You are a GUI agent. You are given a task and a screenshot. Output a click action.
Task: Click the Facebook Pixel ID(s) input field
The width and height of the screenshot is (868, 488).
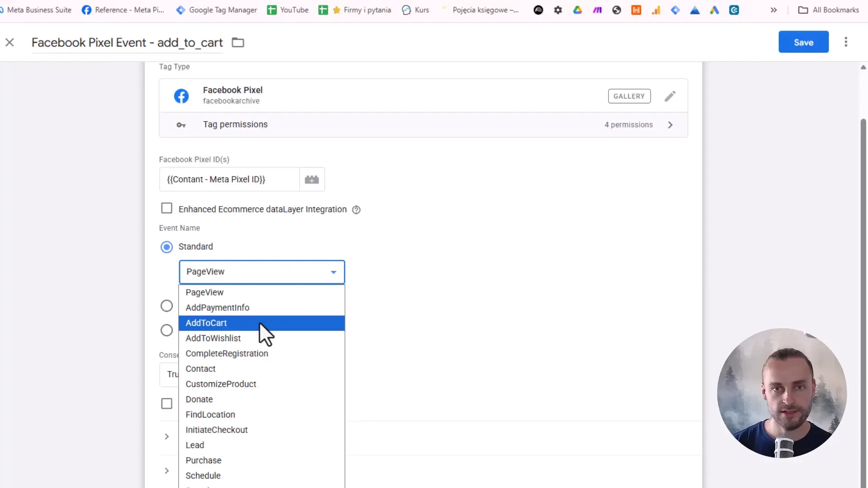point(229,179)
